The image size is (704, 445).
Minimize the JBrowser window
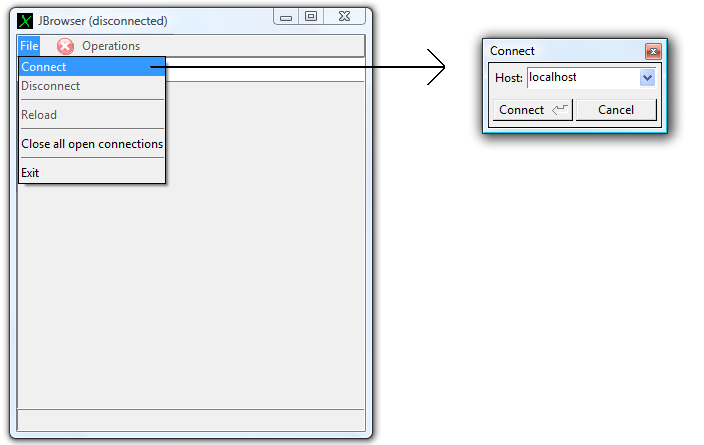[x=286, y=17]
